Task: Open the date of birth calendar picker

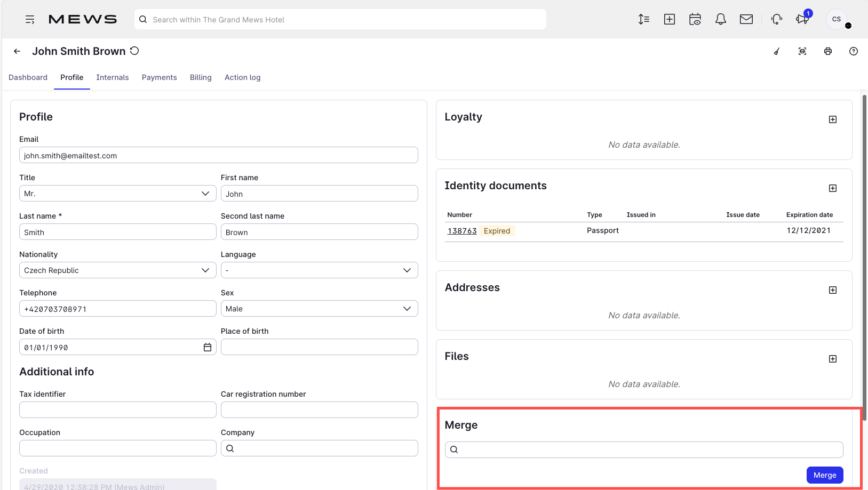Action: coord(207,347)
